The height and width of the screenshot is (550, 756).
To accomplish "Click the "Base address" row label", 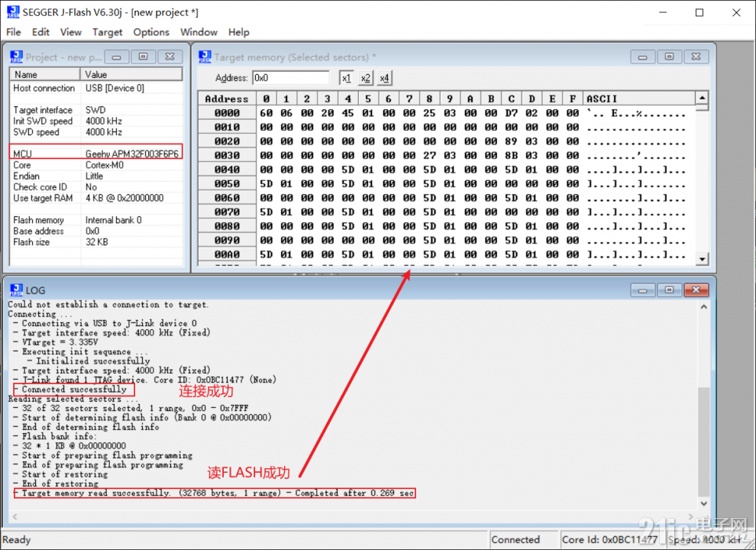I will pyautogui.click(x=38, y=231).
